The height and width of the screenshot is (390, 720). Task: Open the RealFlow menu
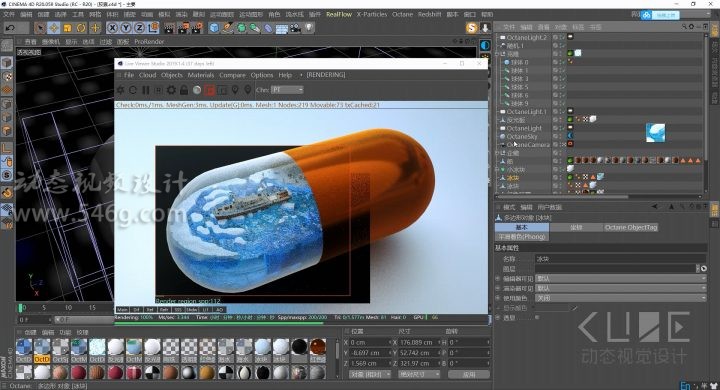[339, 14]
